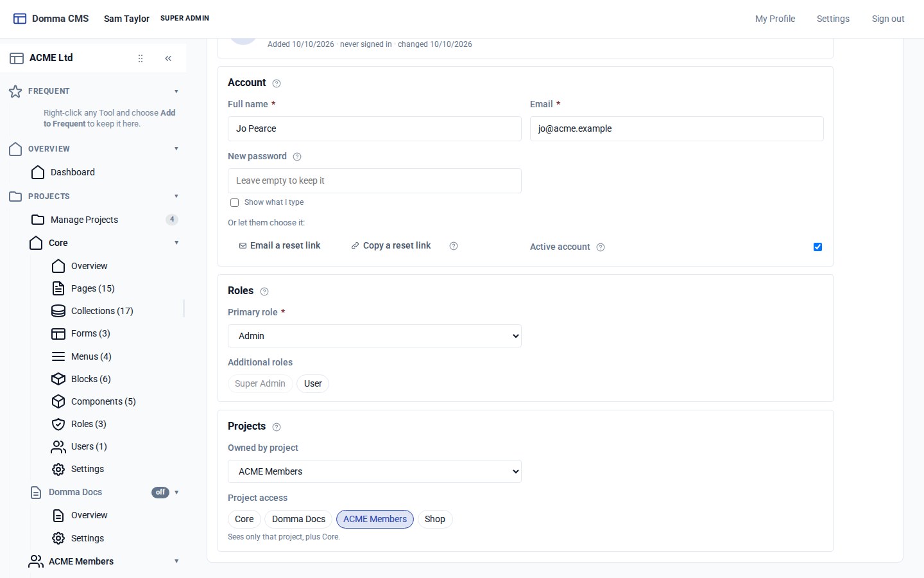Click the Domma CMS logo icon

20,19
